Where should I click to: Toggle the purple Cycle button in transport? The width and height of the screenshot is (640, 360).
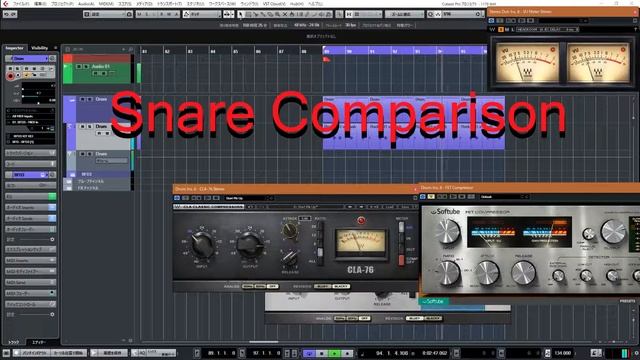(x=309, y=353)
